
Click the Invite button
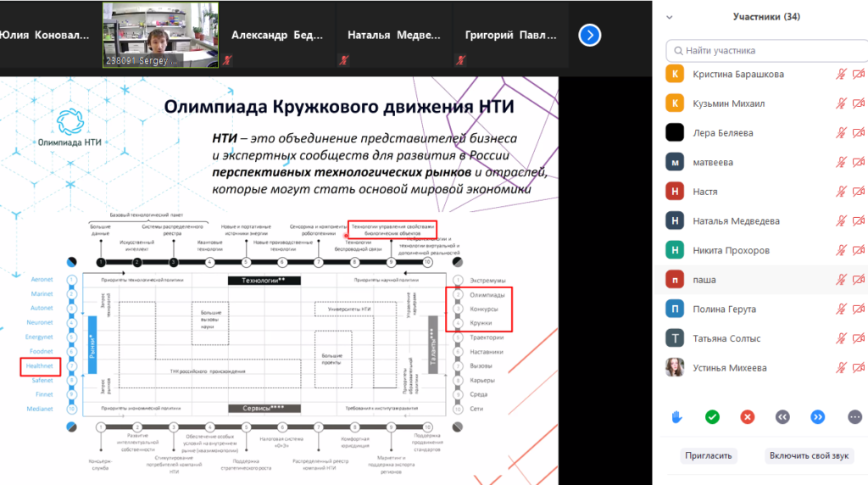click(708, 455)
